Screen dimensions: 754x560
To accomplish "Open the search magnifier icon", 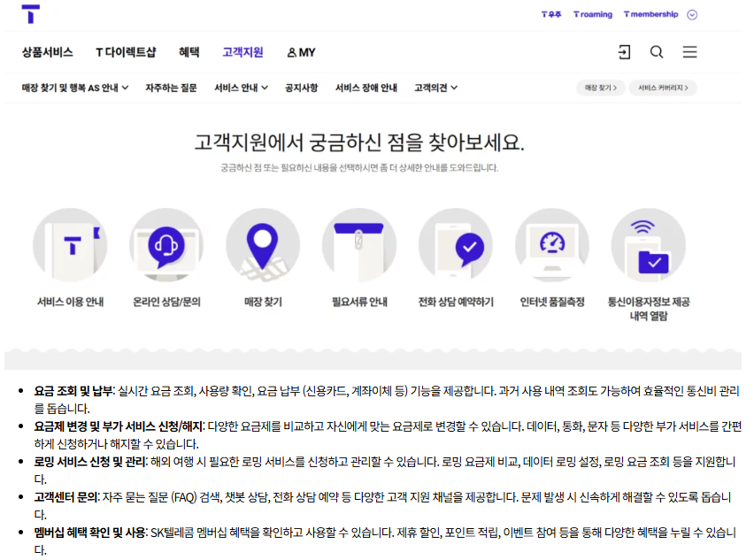I will [657, 52].
